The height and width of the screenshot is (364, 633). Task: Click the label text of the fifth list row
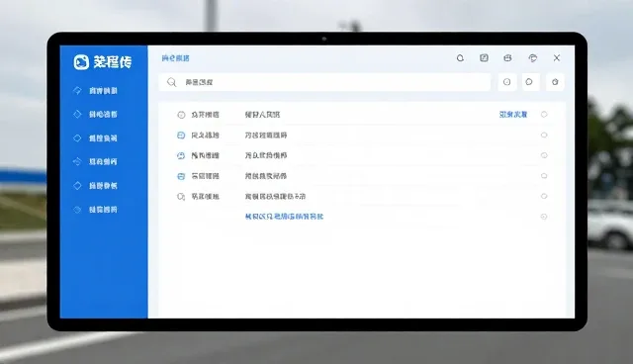pyautogui.click(x=205, y=197)
